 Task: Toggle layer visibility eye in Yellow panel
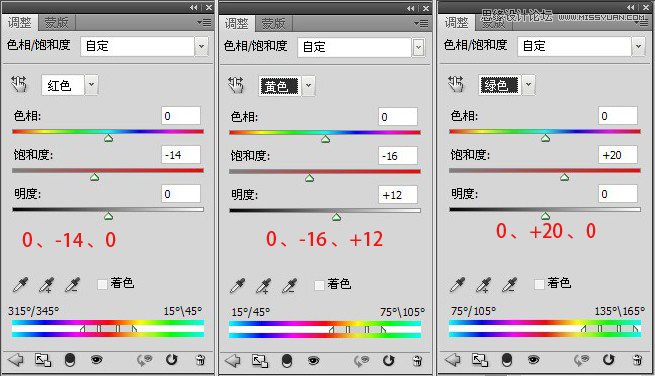pyautogui.click(x=314, y=360)
